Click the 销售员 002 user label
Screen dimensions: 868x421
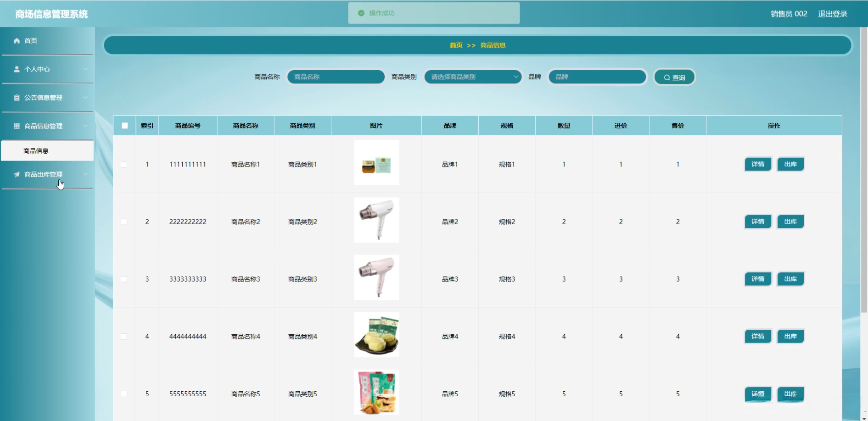[x=789, y=14]
